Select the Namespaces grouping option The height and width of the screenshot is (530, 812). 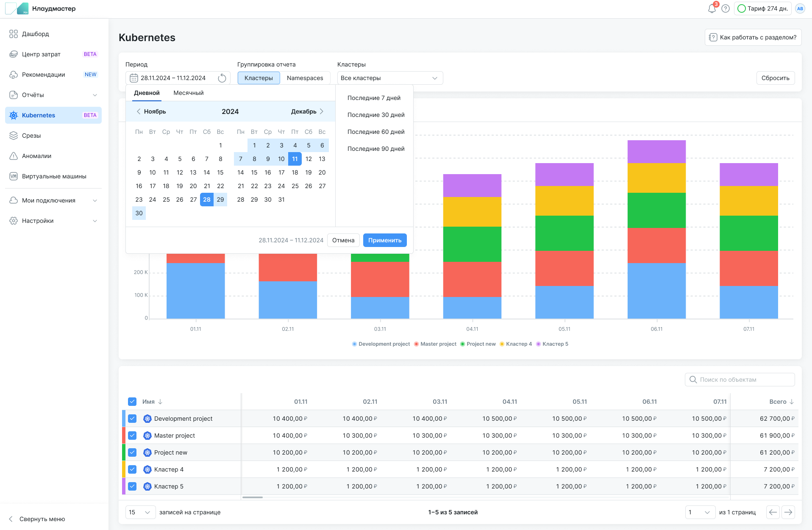tap(305, 78)
